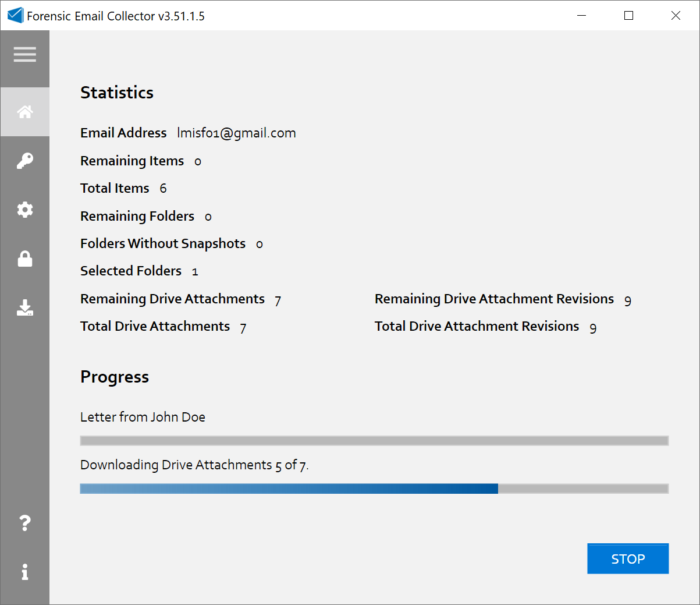Open the download tray icon in sidebar
Image resolution: width=700 pixels, height=605 pixels.
(x=25, y=307)
